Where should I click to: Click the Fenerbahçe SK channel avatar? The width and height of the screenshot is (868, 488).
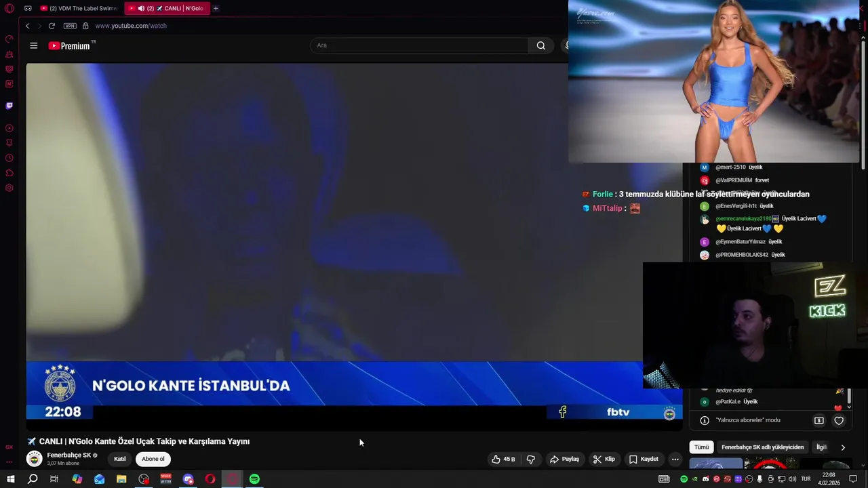pos(34,459)
